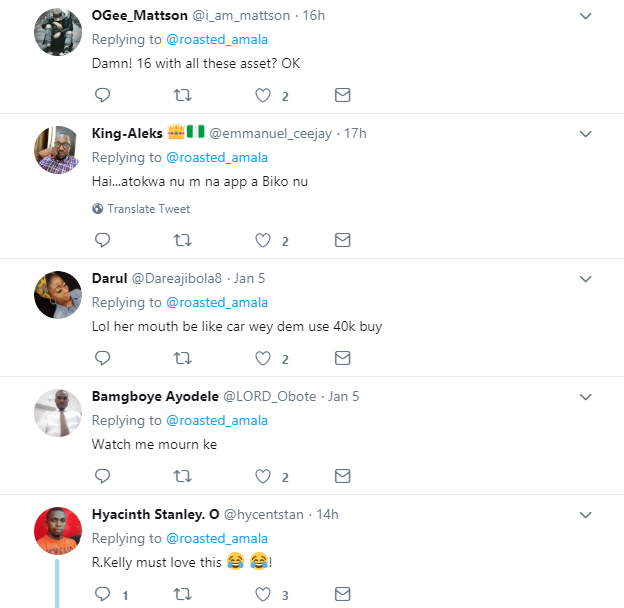Like Hyacinth Stanley's tweet

click(263, 594)
